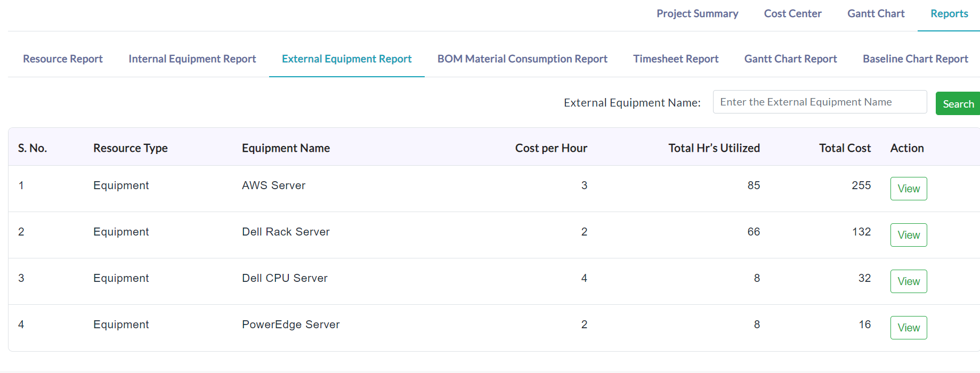The image size is (980, 373).
Task: Switch to Resource Report sub-tab
Action: 63,59
